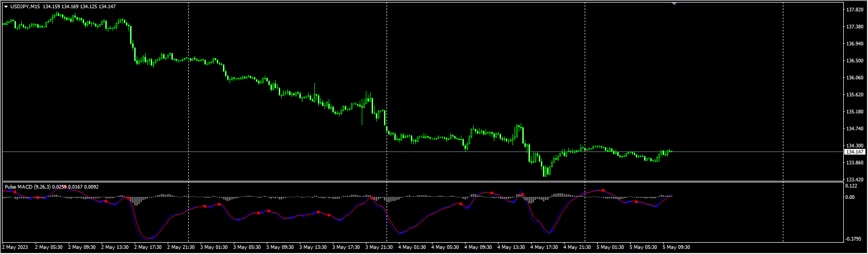Screen dimensions: 868x254
Task: Click the 136.500 price axis label
Action: tap(856, 61)
